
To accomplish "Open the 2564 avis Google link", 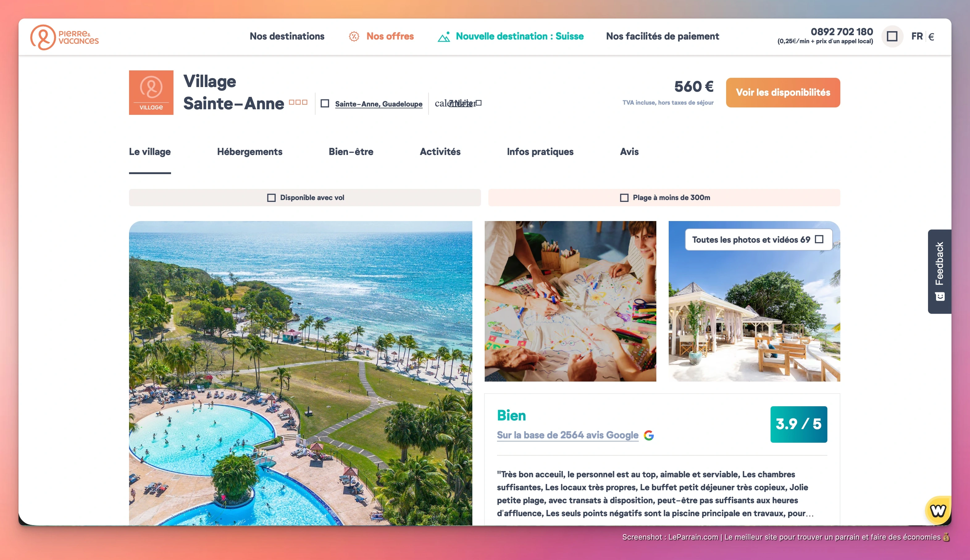I will pos(567,435).
